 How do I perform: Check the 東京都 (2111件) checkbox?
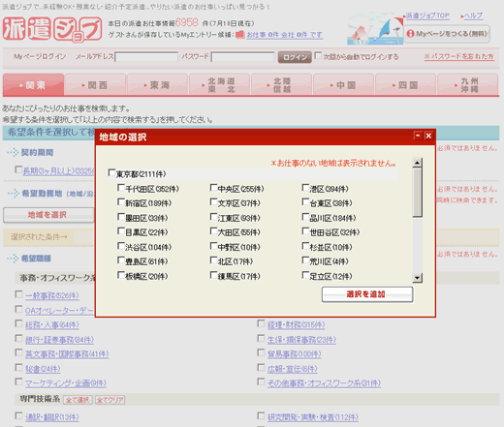(x=111, y=172)
